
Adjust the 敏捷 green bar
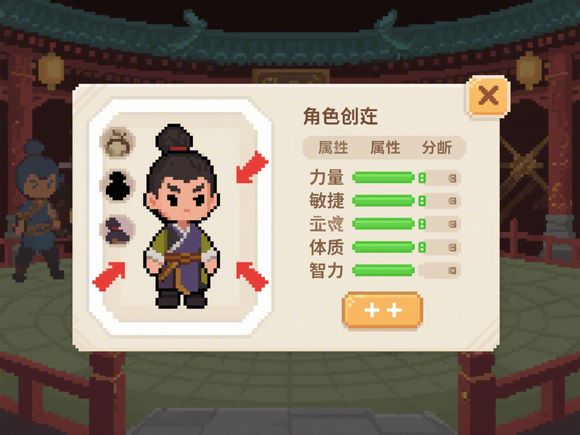[x=383, y=201]
